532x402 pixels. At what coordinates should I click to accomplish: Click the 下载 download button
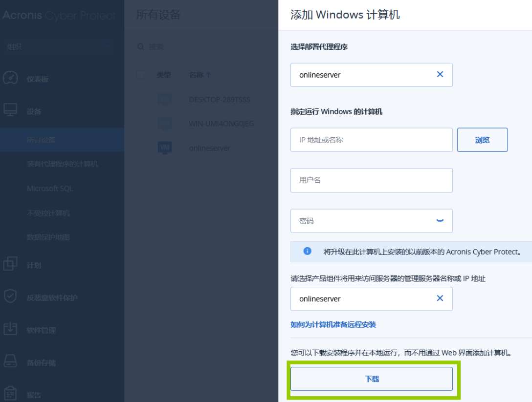[x=372, y=379]
